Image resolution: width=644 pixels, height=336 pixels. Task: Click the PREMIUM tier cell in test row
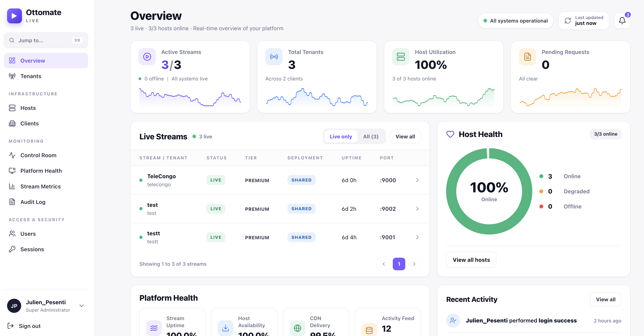[x=257, y=209]
